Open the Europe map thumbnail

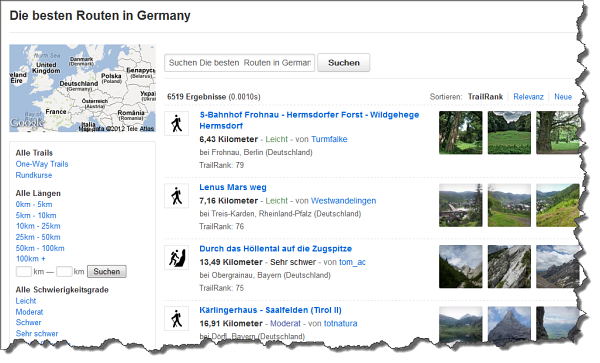point(82,88)
